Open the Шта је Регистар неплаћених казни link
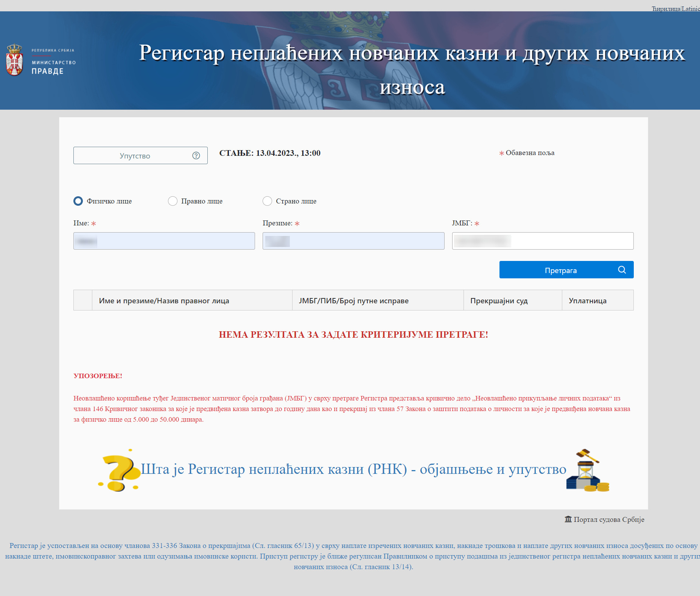The image size is (700, 596). [353, 469]
